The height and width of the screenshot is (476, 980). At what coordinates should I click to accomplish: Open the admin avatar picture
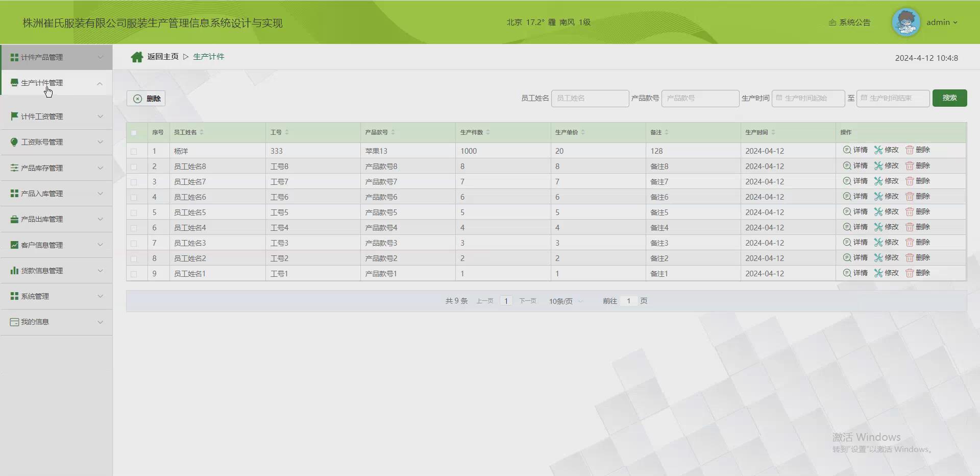906,22
